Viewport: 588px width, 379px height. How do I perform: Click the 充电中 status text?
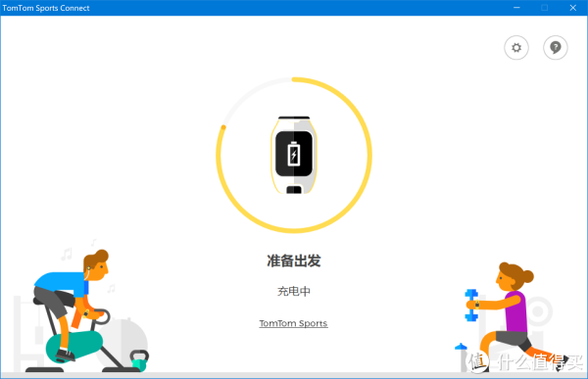click(294, 291)
